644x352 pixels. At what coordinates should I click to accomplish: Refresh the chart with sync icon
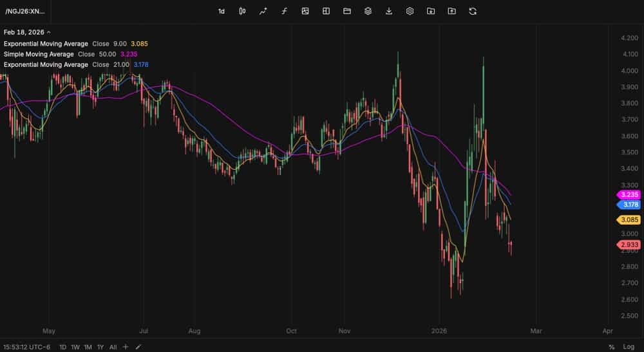[473, 11]
